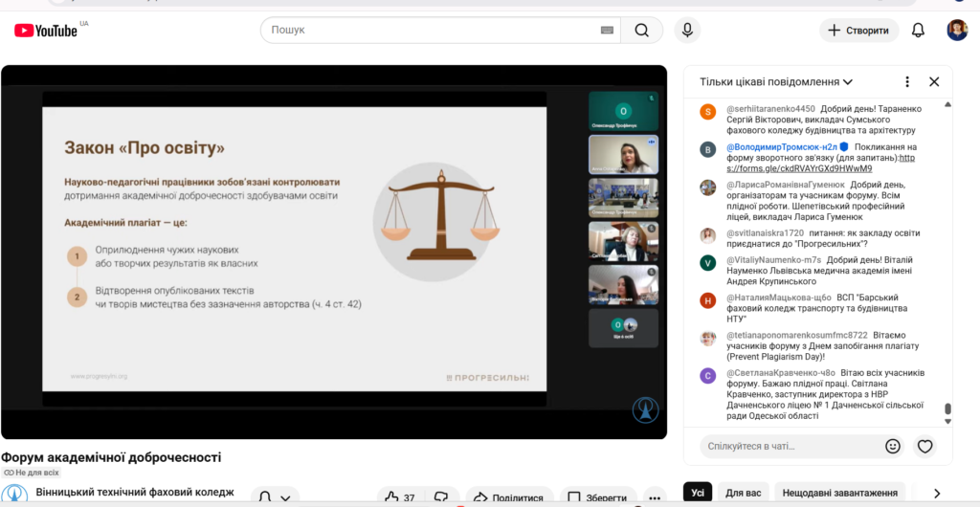Image resolution: width=980 pixels, height=507 pixels.
Task: Click the YouTube logo to go home
Action: 46,31
